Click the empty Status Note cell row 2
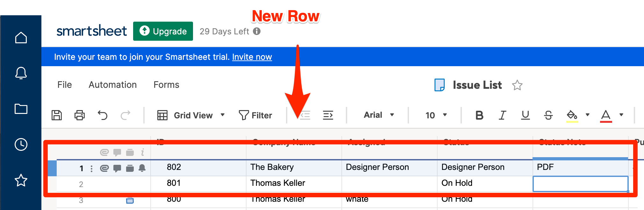Screen dimensions: 644x210 tap(581, 184)
